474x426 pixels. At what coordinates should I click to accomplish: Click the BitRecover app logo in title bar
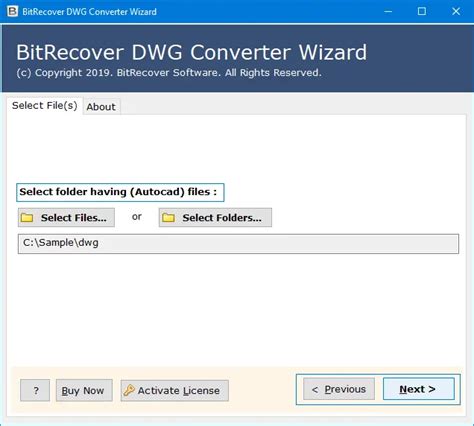(12, 11)
